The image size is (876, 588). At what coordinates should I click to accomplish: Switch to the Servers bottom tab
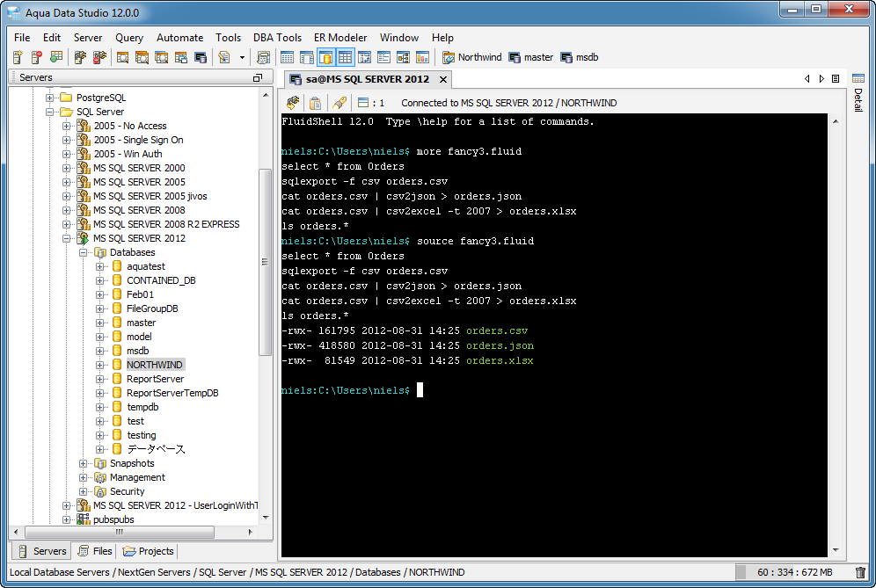pyautogui.click(x=42, y=551)
